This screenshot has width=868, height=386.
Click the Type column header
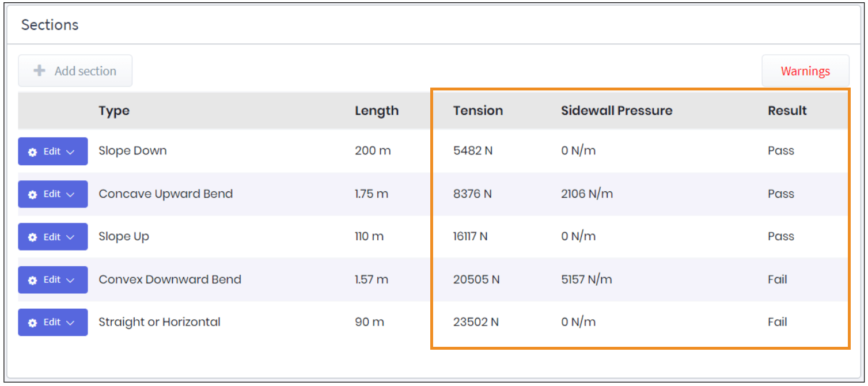point(113,111)
